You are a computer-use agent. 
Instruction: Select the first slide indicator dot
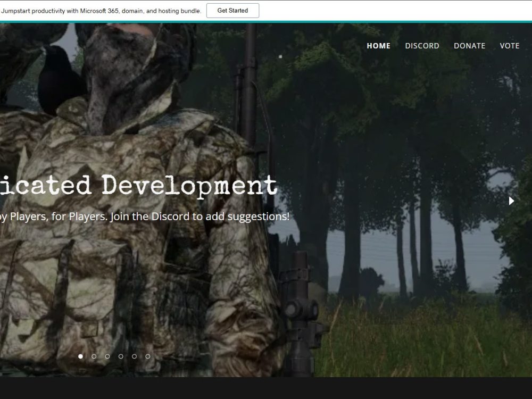80,356
